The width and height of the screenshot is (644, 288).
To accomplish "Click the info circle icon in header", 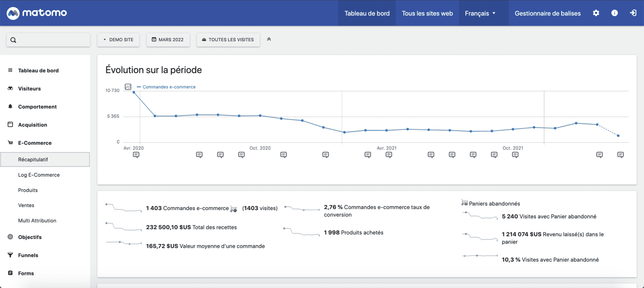I will pos(614,13).
